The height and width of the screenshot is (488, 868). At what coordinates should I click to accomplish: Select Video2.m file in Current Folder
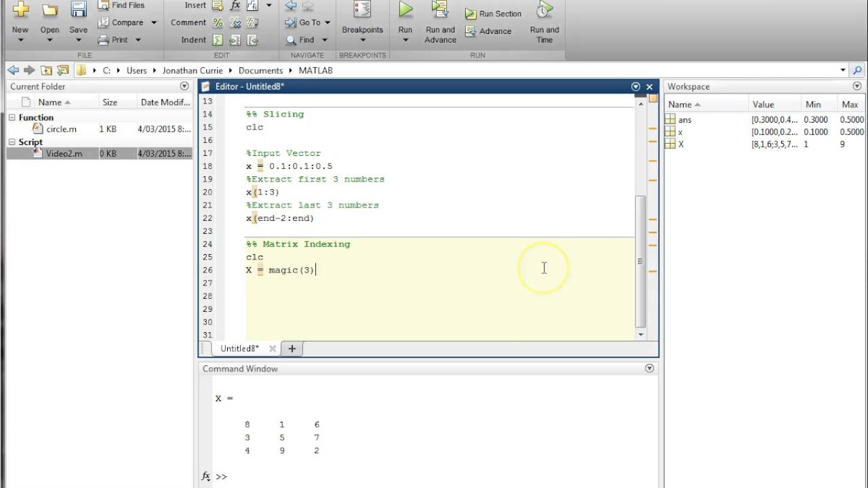(100, 154)
